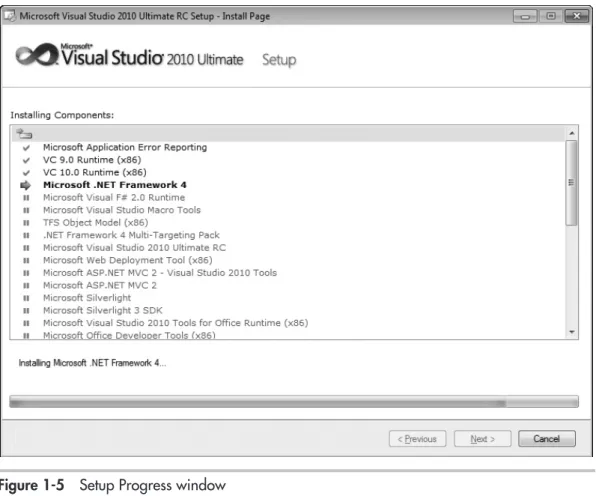This screenshot has width=596, height=496.
Task: Select VC 9.0 Runtime (x86) entry
Action: coord(92,160)
